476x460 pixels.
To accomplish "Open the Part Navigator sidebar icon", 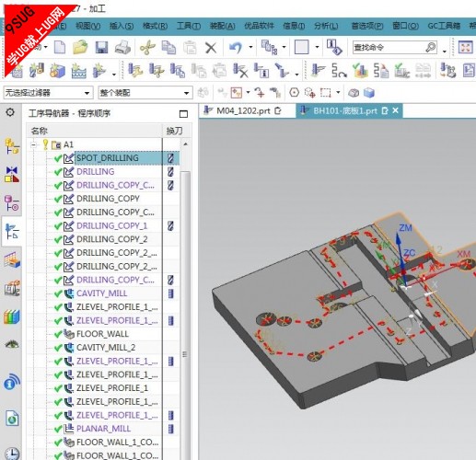I will (x=12, y=202).
